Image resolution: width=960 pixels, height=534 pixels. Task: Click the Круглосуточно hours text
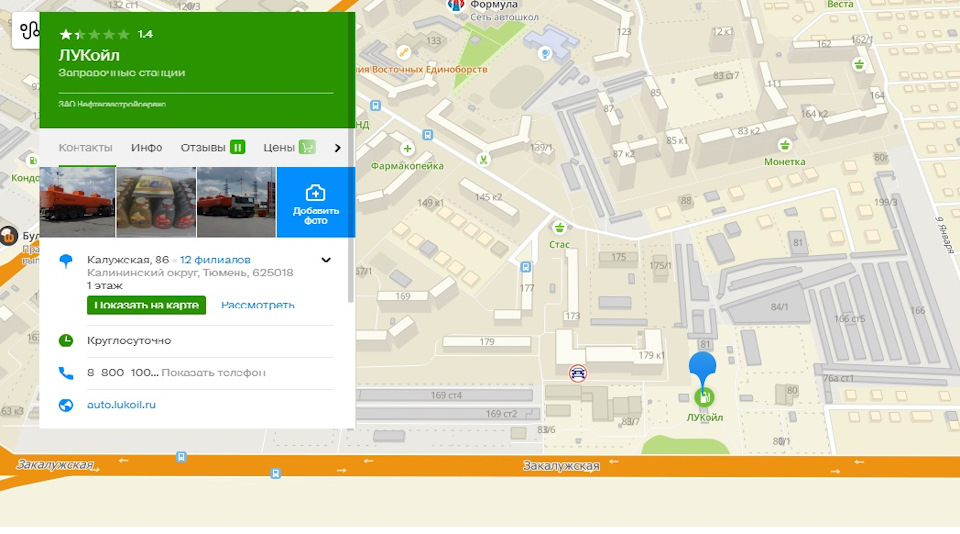click(x=129, y=340)
